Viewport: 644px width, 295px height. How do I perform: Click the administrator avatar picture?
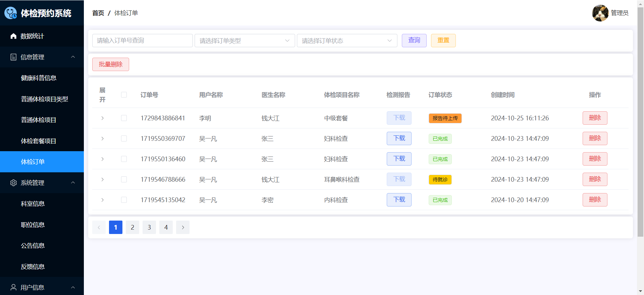coord(600,13)
